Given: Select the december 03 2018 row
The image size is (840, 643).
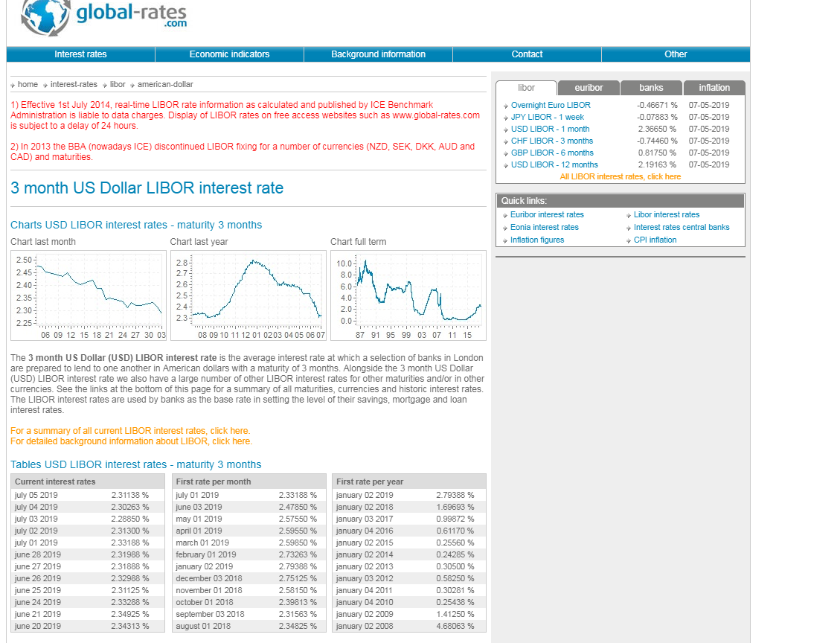Looking at the screenshot, I should coord(249,578).
